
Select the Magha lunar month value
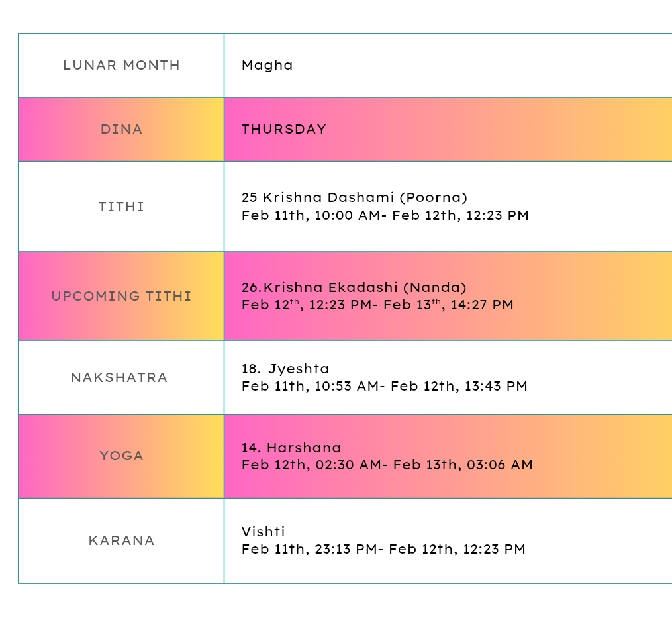(267, 65)
